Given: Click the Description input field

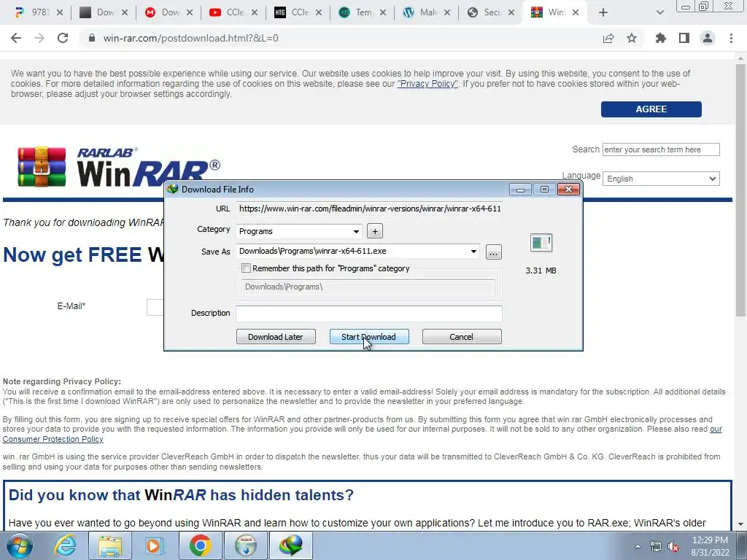Looking at the screenshot, I should tap(369, 314).
